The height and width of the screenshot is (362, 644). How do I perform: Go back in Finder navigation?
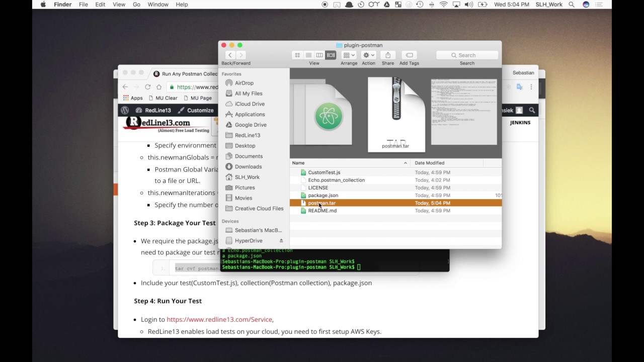[230, 55]
